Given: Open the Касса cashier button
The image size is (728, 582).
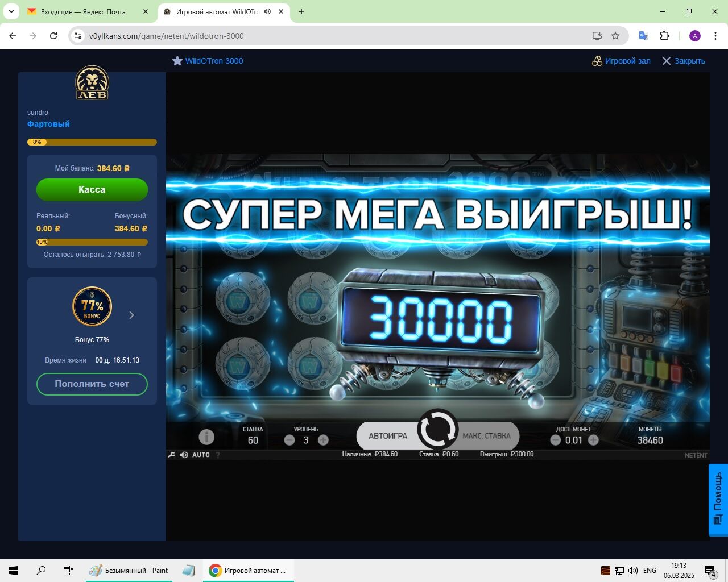Looking at the screenshot, I should pyautogui.click(x=92, y=190).
